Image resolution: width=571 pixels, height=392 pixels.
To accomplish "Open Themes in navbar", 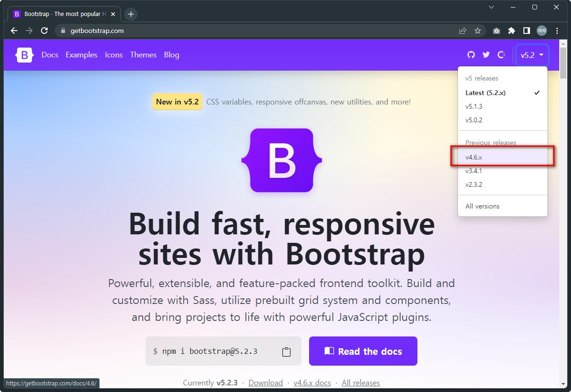I will point(143,55).
